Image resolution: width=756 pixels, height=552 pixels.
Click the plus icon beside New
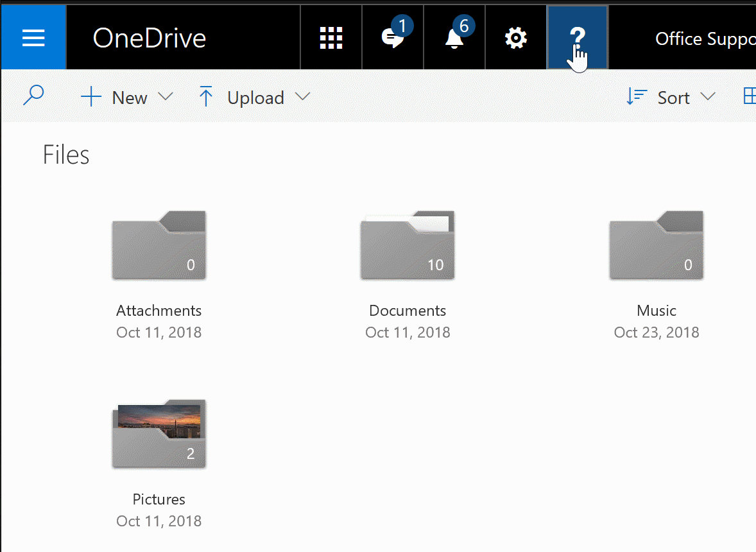[90, 97]
